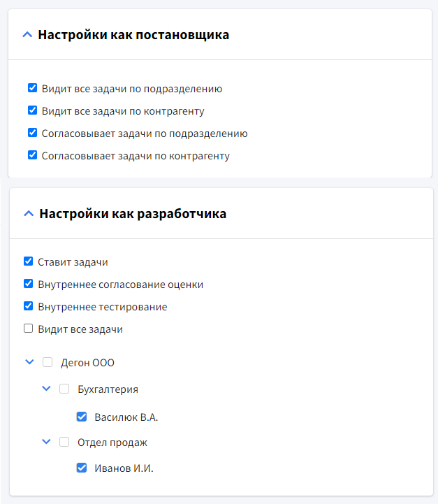Disable 'Согласовывает задачи по подразделению' checkbox

(x=32, y=133)
